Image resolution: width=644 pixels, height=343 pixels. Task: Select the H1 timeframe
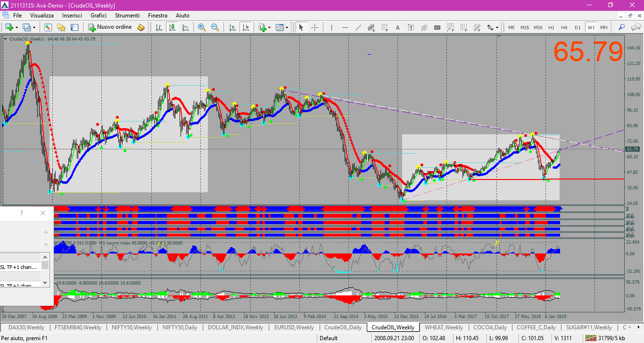coord(551,27)
